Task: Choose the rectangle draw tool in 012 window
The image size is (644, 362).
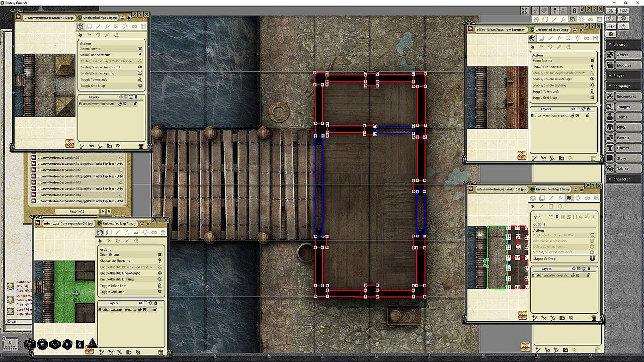Action: (551, 206)
